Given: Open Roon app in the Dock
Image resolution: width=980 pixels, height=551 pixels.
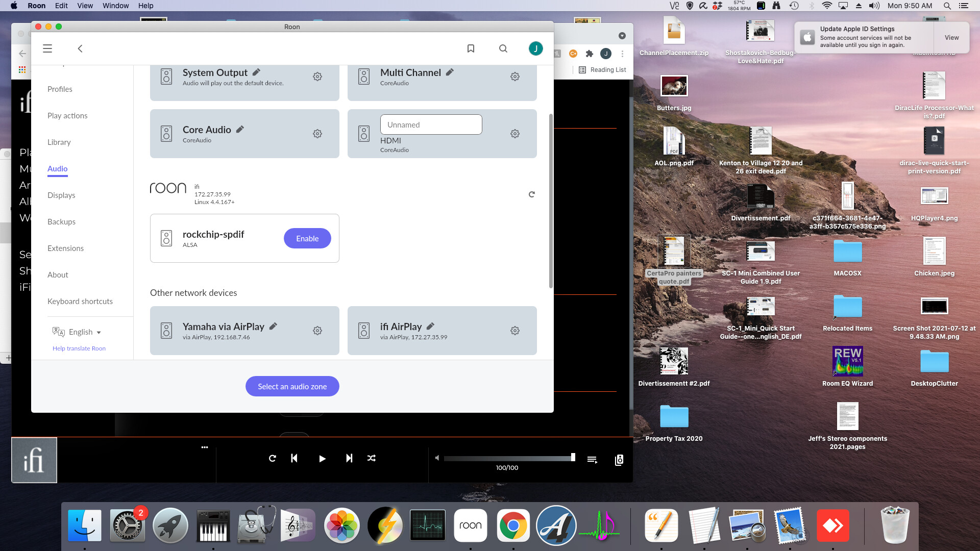Looking at the screenshot, I should (470, 525).
